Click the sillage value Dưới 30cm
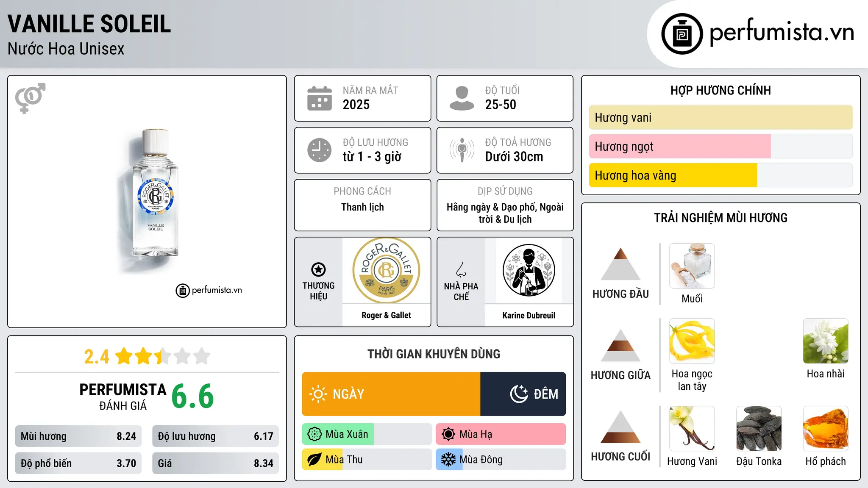The image size is (868, 488). coord(514,157)
